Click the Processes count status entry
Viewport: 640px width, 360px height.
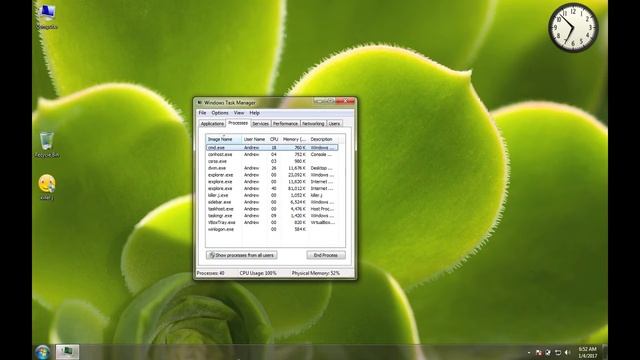211,273
